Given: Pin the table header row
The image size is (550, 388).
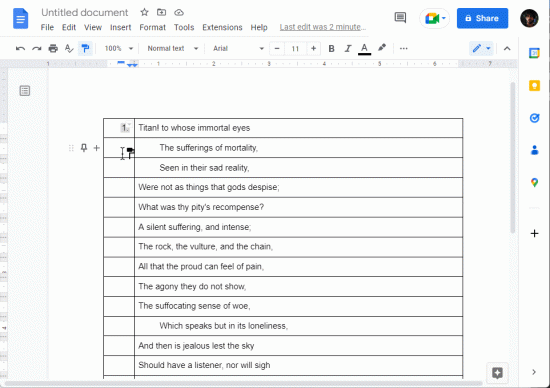Looking at the screenshot, I should click(83, 148).
